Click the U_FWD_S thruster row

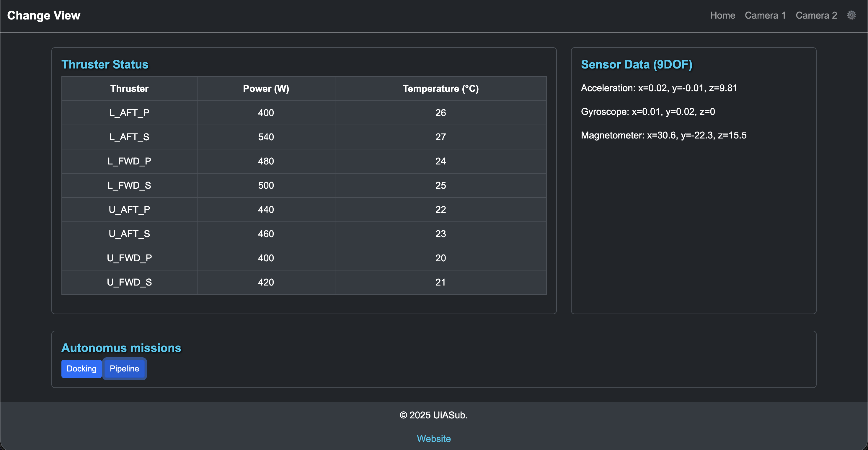(x=129, y=282)
